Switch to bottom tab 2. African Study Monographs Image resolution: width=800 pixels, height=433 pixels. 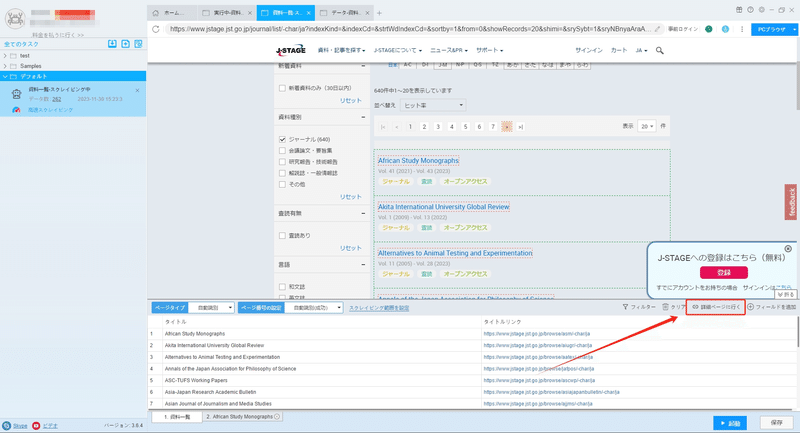242,417
